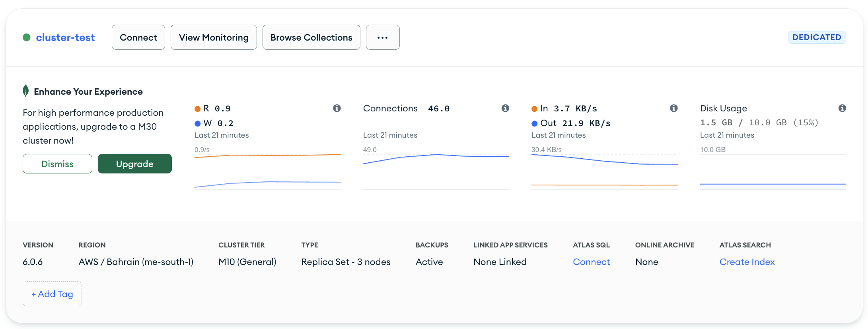Open info icon for Connections chart

505,108
